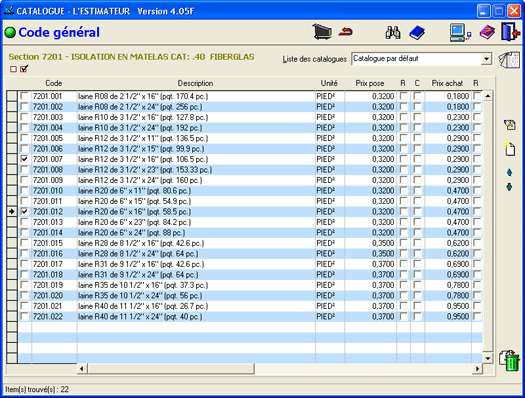
Task: Click the shopping cart toolbar icon
Action: 322,32
